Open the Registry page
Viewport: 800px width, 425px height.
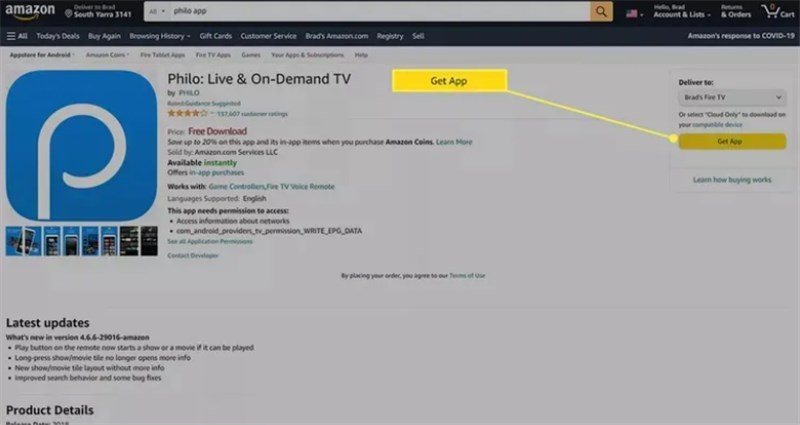tap(390, 36)
